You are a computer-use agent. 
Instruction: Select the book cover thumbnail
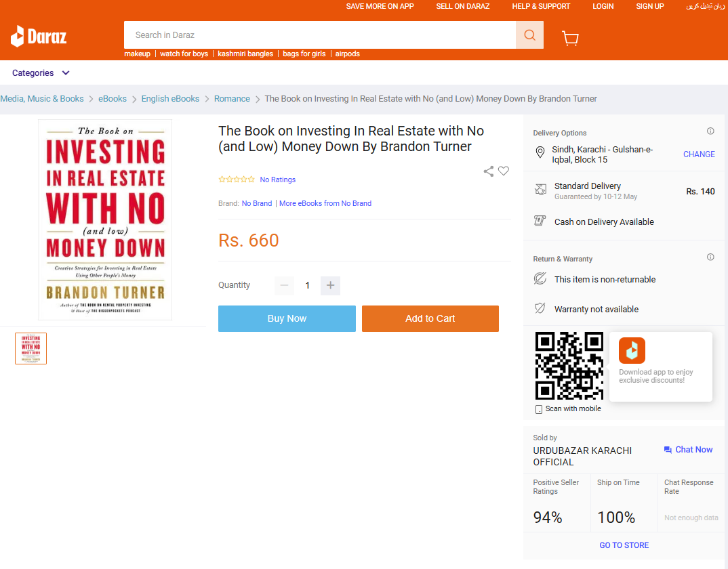tap(31, 349)
